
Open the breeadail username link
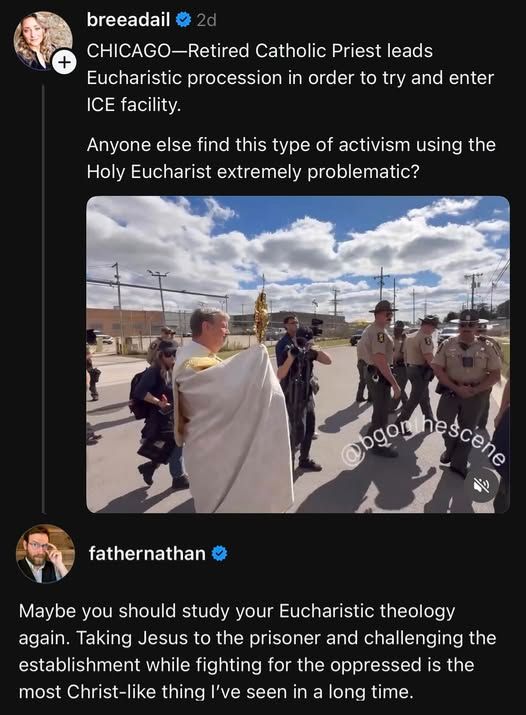click(128, 20)
